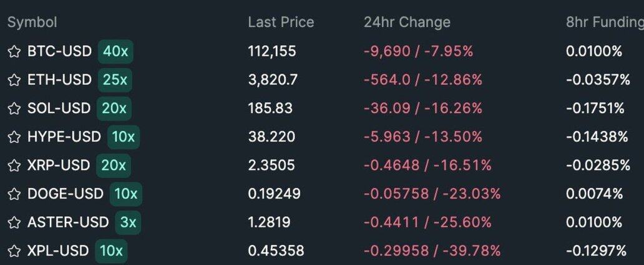The image size is (644, 265).
Task: Click the star beside XRP-USD
Action: 14,166
